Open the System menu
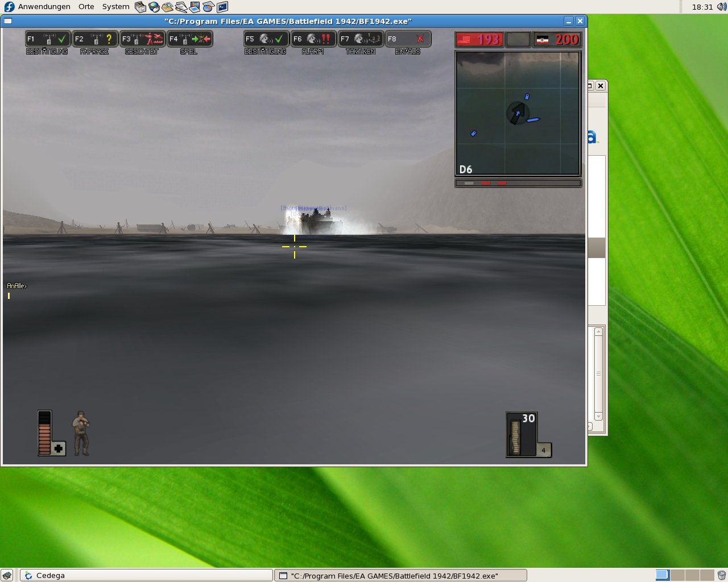This screenshot has height=582, width=728. click(116, 7)
